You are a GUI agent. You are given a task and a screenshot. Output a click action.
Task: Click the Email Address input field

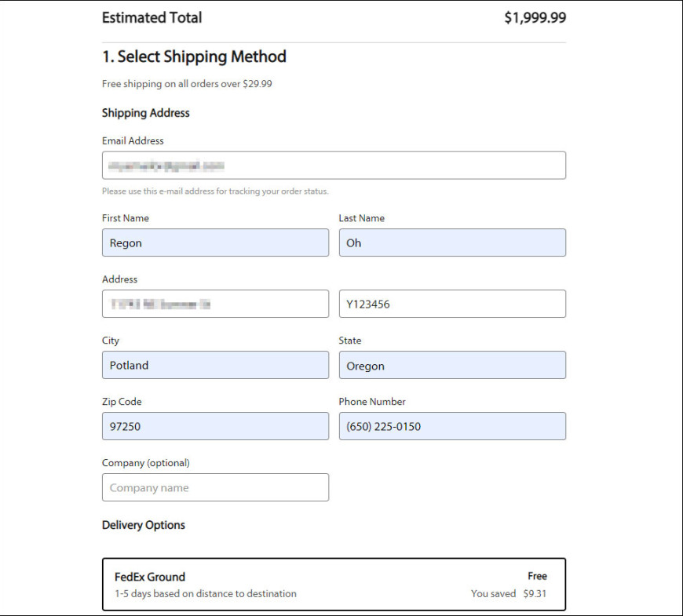334,166
